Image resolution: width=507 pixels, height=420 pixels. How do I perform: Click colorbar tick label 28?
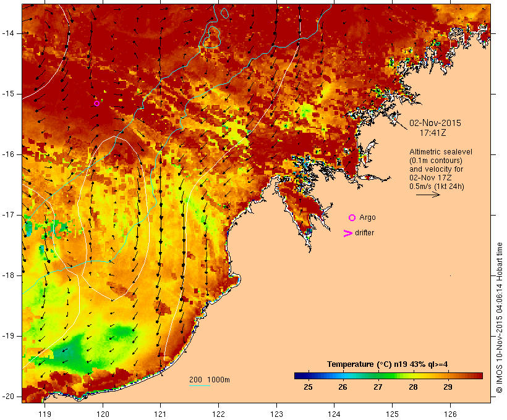(413, 387)
